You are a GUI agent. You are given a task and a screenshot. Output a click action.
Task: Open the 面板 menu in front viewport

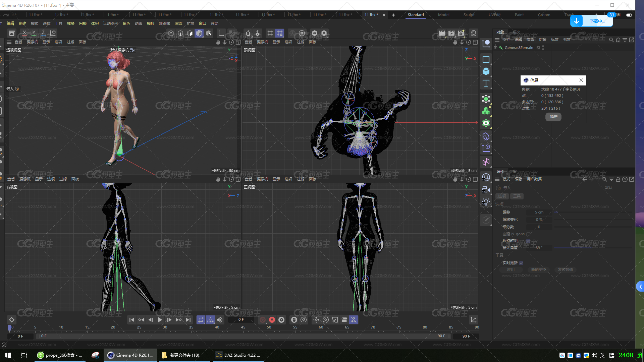click(313, 179)
